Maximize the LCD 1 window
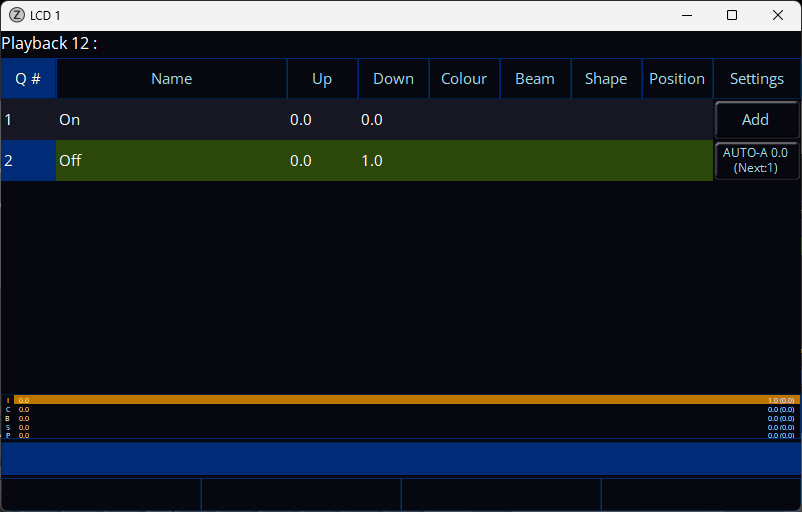The height and width of the screenshot is (512, 802). (732, 15)
